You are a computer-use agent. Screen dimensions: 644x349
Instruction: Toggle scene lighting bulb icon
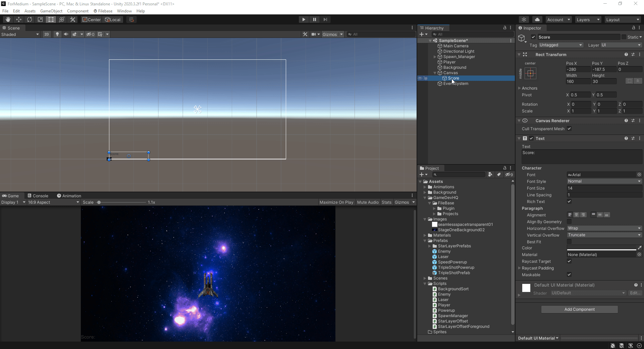[57, 34]
